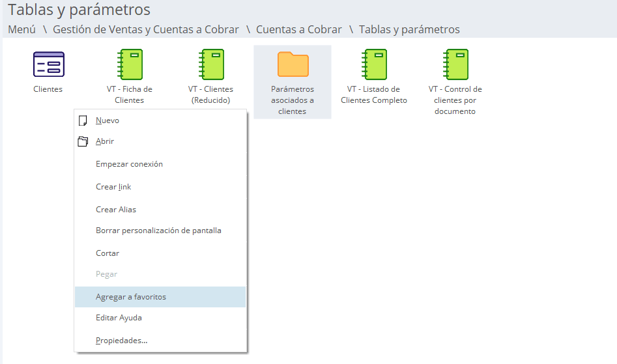Choose Crear Alias in the context menu

click(x=116, y=210)
